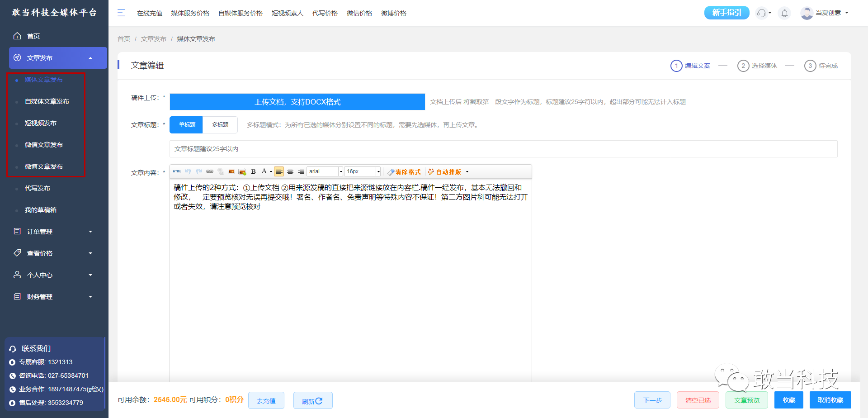Click the article title input field
This screenshot has width=868, height=418.
(504, 149)
